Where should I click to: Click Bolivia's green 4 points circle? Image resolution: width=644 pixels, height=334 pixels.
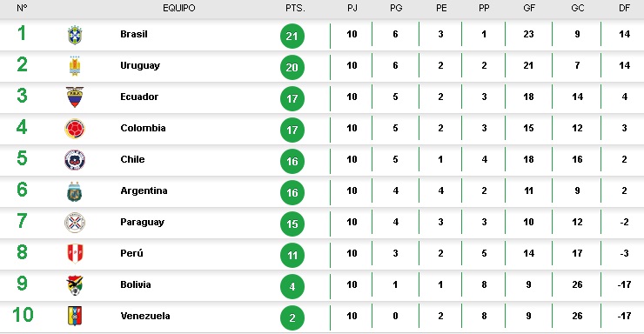292,286
